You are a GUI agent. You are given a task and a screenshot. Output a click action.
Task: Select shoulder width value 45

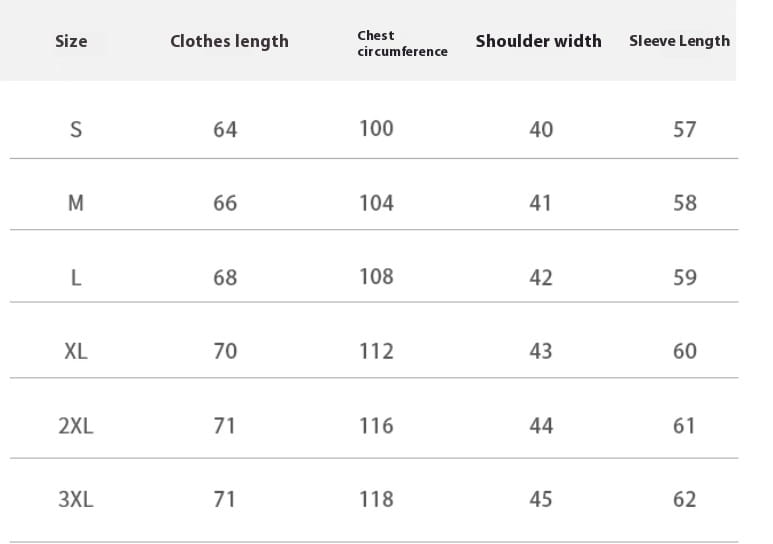541,500
